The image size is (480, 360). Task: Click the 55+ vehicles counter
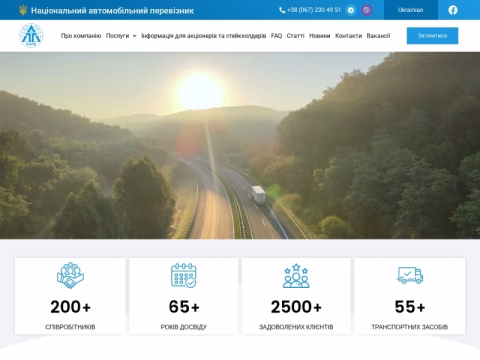click(x=410, y=307)
